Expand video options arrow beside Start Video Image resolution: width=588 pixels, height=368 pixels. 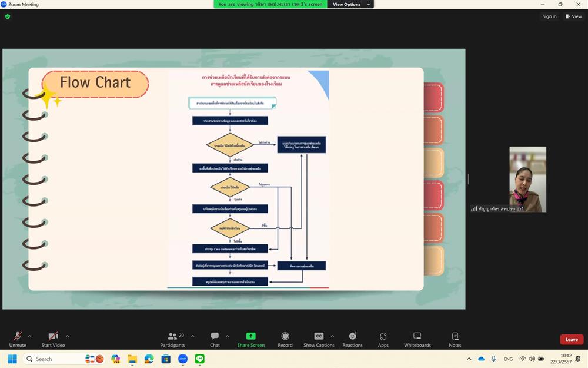[x=68, y=336]
